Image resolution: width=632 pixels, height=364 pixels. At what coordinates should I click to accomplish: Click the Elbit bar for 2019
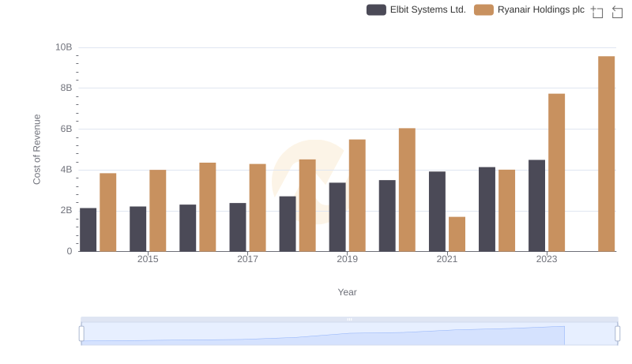tap(337, 217)
